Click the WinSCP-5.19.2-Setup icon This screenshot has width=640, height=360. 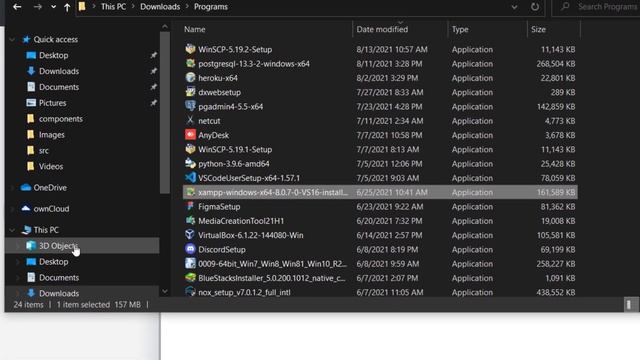(190, 49)
